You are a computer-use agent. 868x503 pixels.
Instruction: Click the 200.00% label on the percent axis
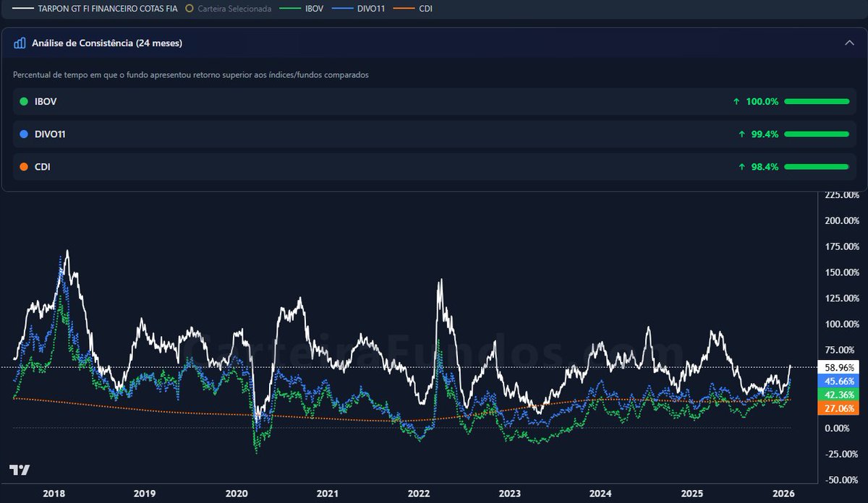pos(841,220)
